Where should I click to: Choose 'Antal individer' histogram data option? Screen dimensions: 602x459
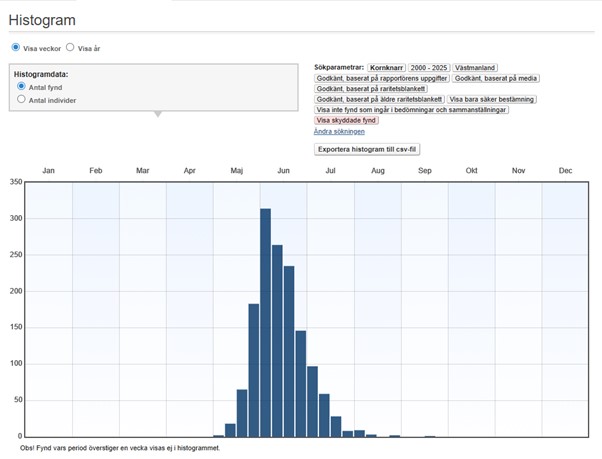click(x=22, y=100)
